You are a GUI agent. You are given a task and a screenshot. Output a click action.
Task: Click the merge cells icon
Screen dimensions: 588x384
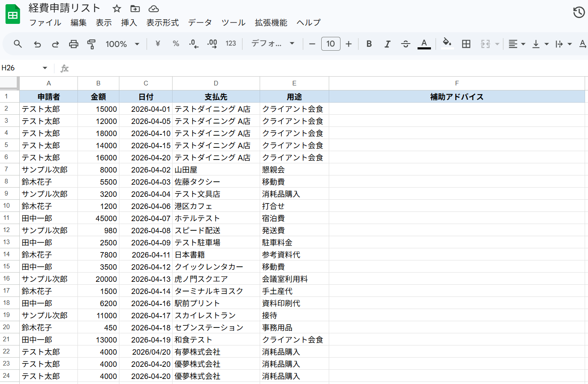[485, 44]
